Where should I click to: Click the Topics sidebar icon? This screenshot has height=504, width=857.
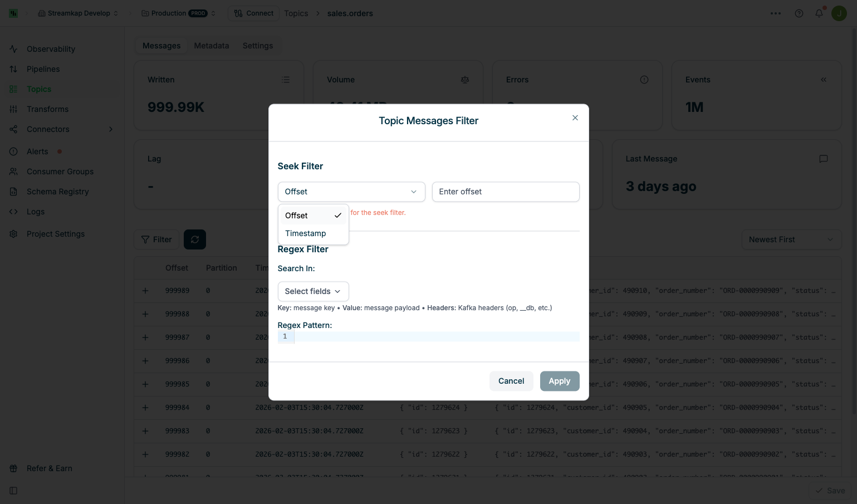click(13, 89)
